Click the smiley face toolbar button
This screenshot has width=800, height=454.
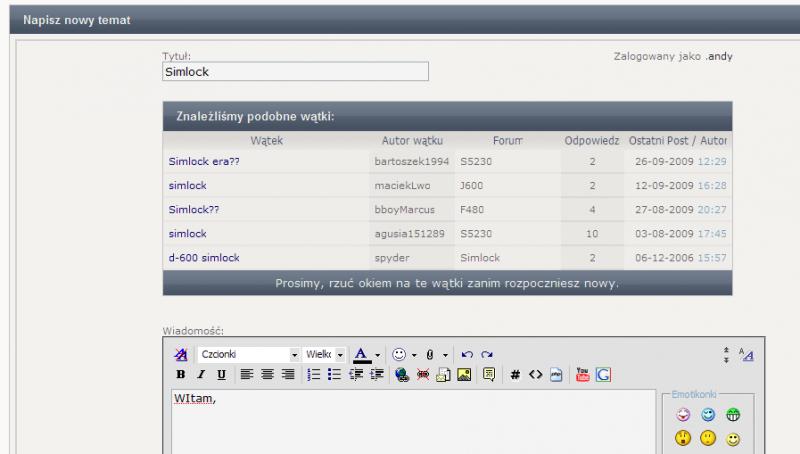tap(399, 355)
